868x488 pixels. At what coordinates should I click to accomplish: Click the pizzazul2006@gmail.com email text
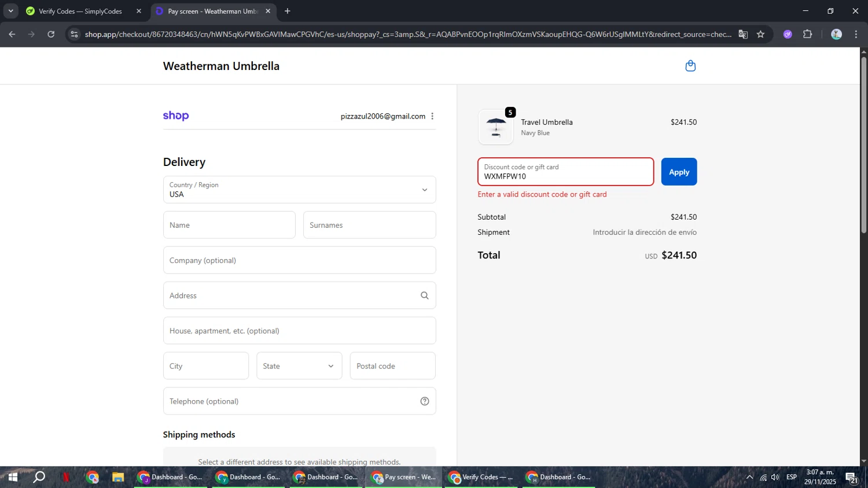point(383,116)
